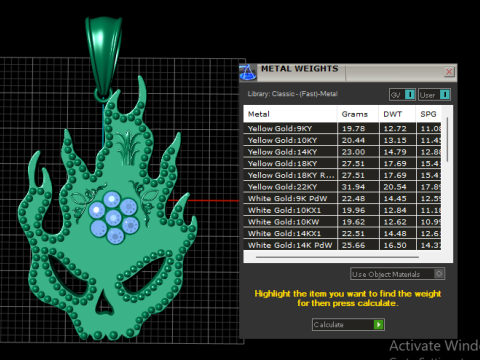The width and height of the screenshot is (480, 360).
Task: Click the green arrow on Calculate
Action: point(378,324)
